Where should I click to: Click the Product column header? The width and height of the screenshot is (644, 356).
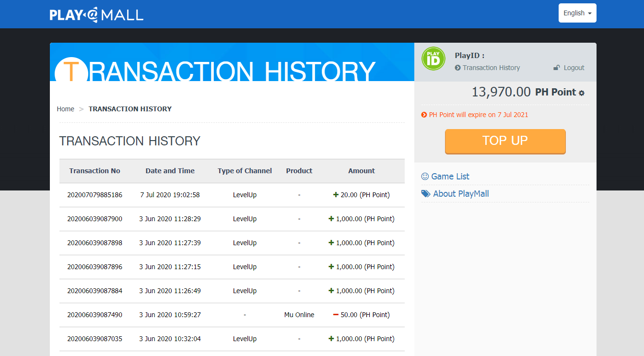pyautogui.click(x=299, y=171)
